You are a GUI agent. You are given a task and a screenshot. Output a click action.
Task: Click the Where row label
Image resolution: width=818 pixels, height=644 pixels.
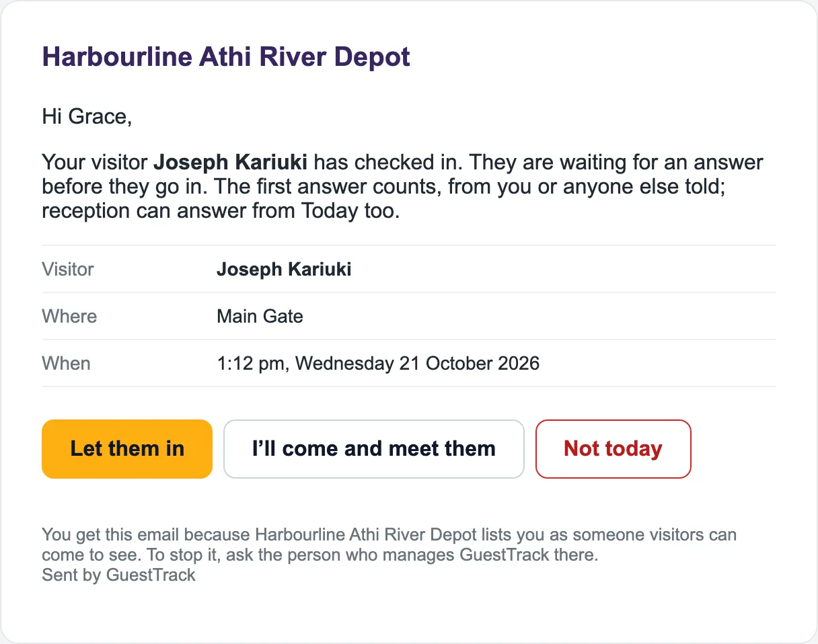69,317
